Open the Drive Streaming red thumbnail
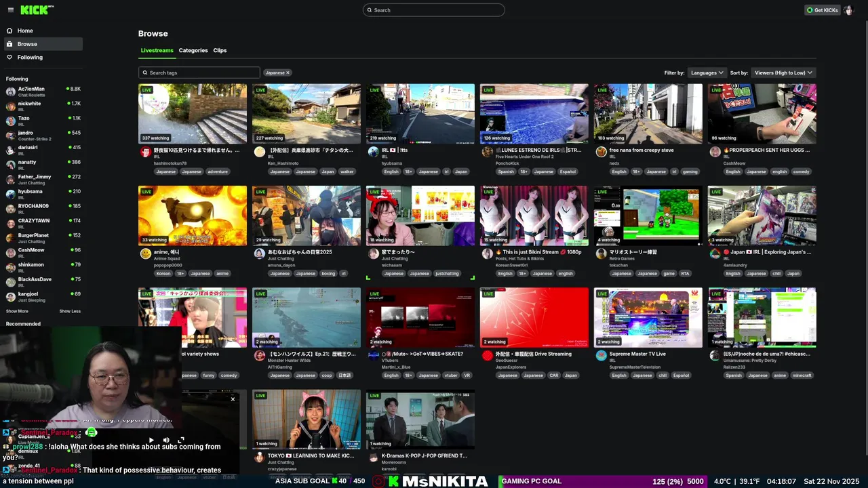This screenshot has height=488, width=868. (534, 317)
